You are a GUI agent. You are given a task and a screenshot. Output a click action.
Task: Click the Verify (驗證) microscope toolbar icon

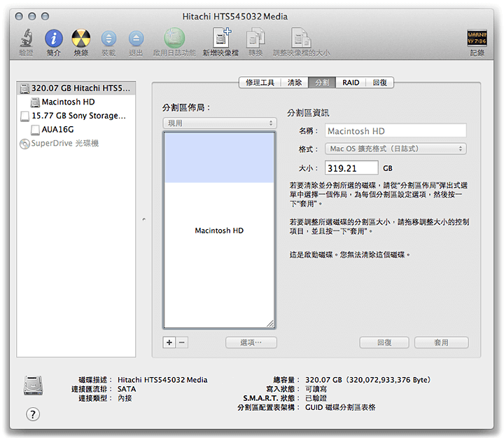coord(27,39)
